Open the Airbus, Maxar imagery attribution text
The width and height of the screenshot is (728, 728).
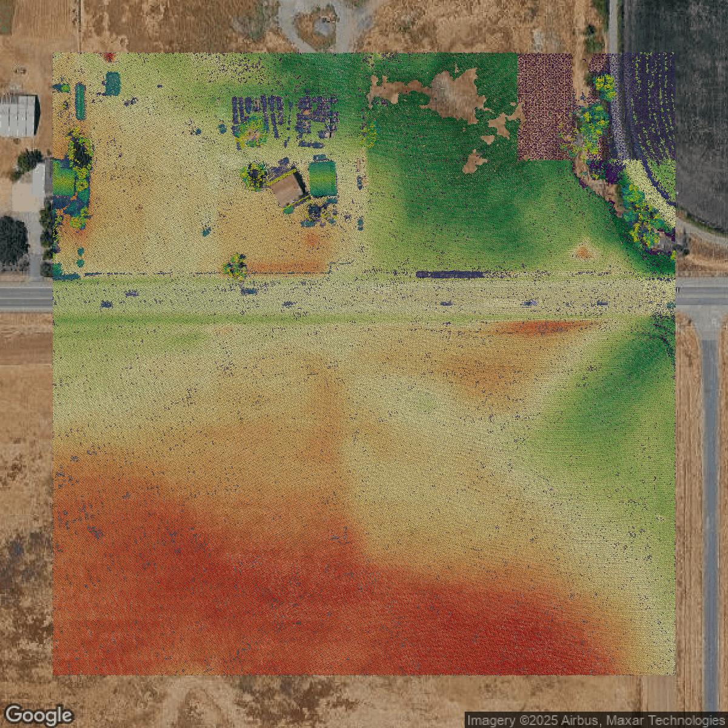point(596,720)
